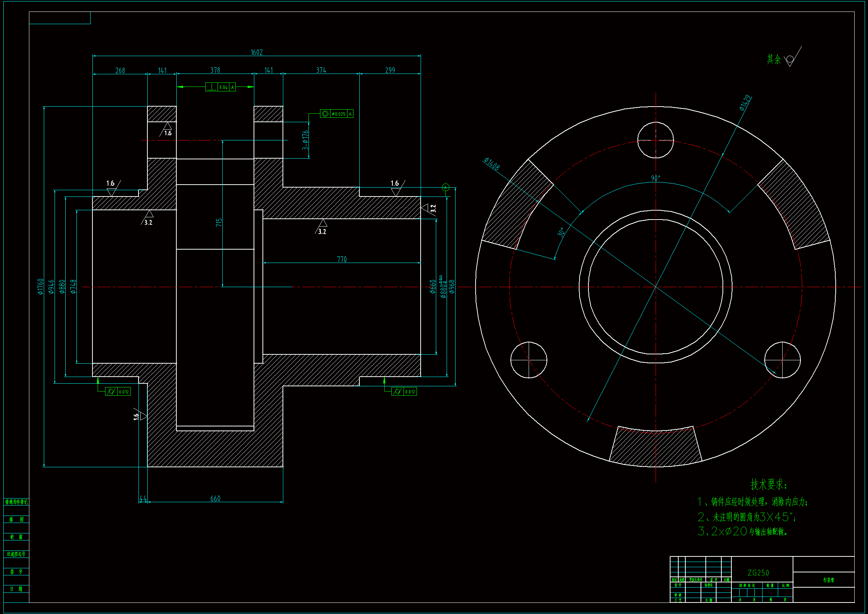This screenshot has width=868, height=614.
Task: Select the 715 vertical dimension text
Action: [219, 222]
